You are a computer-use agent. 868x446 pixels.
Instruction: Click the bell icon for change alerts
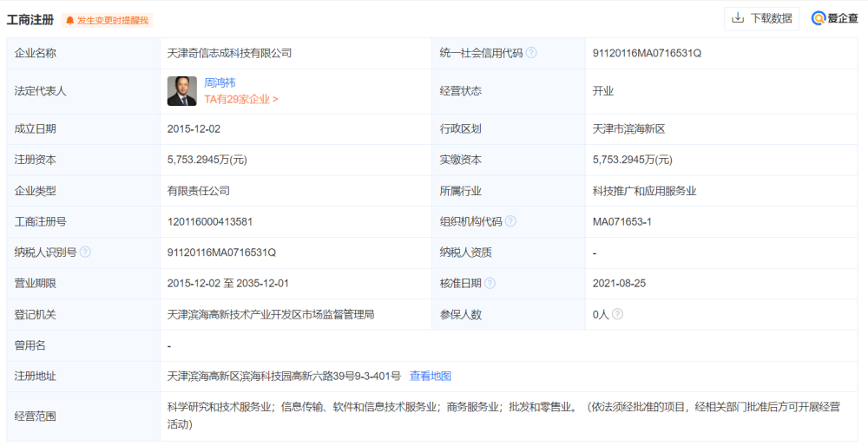[69, 21]
